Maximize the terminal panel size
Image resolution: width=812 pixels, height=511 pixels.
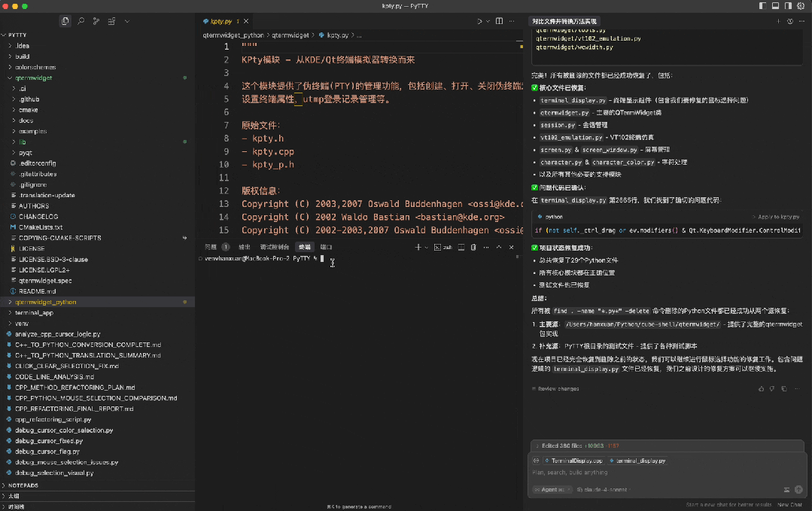point(499,248)
